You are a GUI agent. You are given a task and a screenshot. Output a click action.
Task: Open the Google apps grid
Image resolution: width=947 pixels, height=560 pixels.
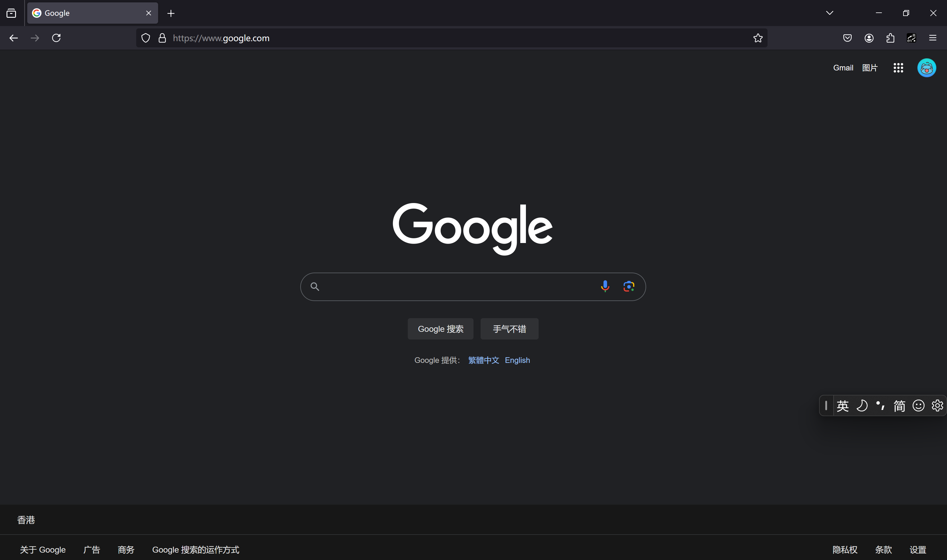pos(898,68)
